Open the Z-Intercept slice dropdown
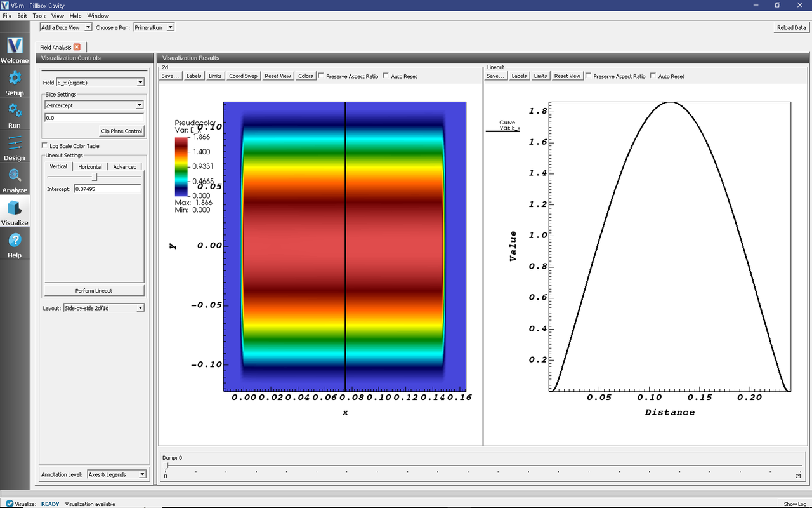This screenshot has height=508, width=812. [94, 105]
